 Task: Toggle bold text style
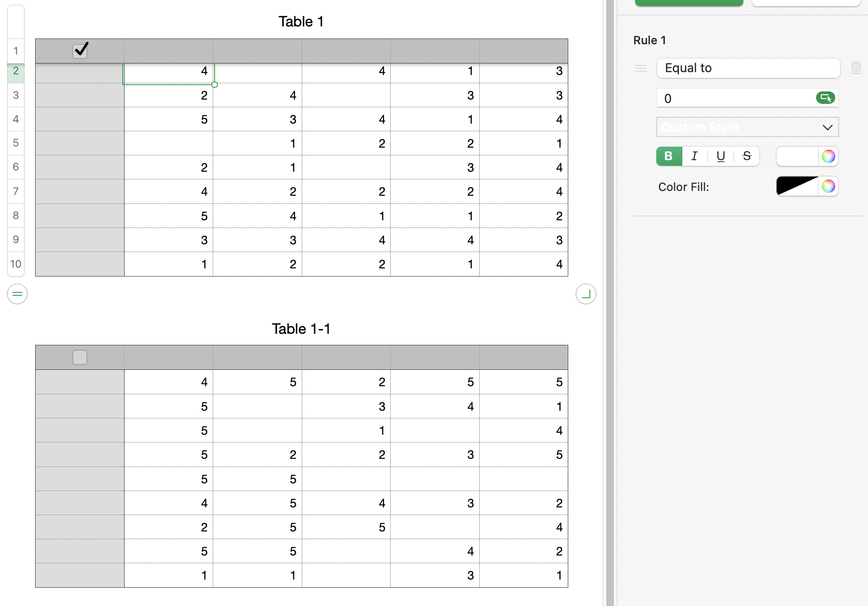[669, 156]
